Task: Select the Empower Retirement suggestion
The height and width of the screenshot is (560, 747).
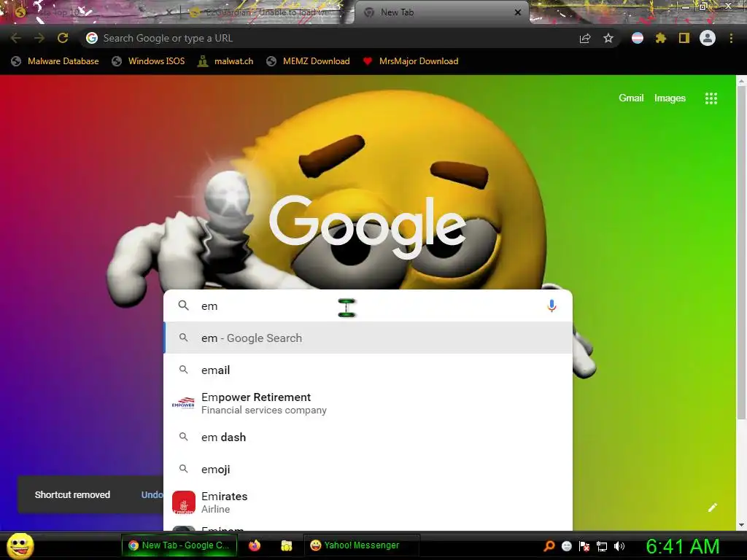Action: [368, 403]
